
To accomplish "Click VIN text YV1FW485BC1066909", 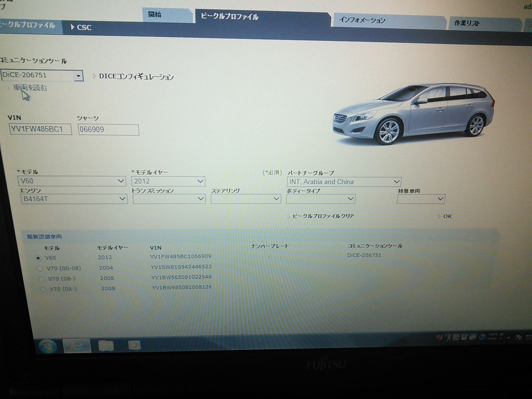I will click(181, 256).
